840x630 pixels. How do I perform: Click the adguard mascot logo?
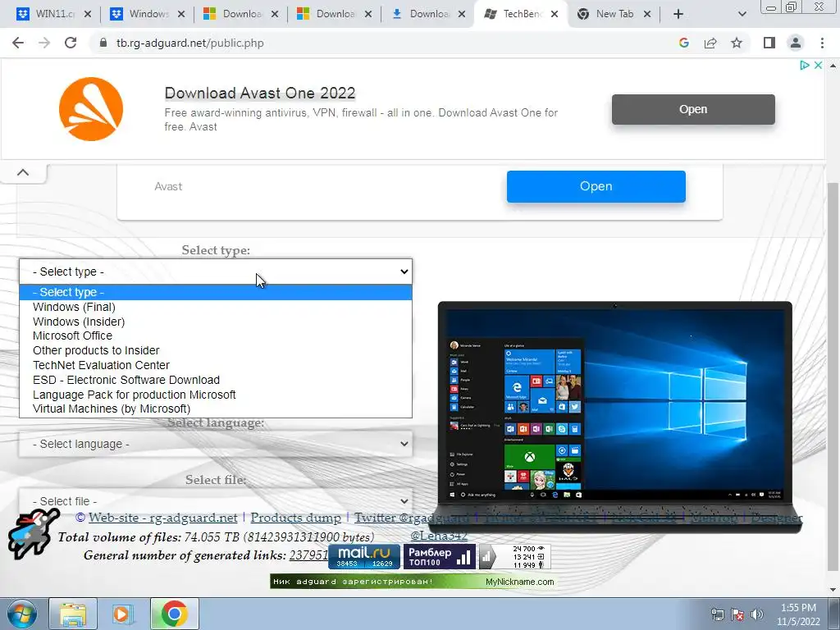(32, 533)
